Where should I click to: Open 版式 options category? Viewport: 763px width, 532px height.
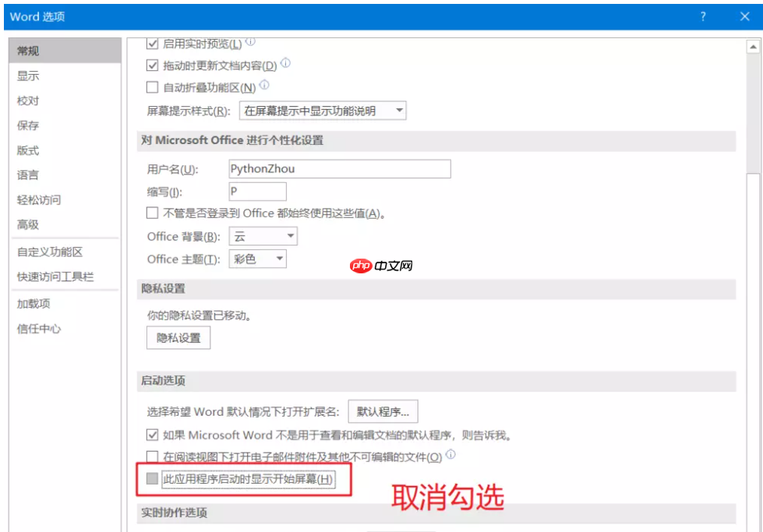click(65, 150)
